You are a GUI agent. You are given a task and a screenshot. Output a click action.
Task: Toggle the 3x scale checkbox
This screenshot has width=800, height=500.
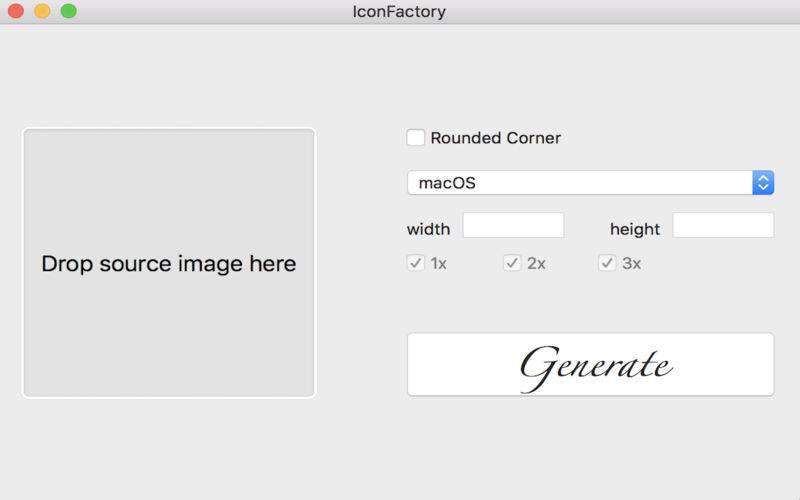point(607,263)
